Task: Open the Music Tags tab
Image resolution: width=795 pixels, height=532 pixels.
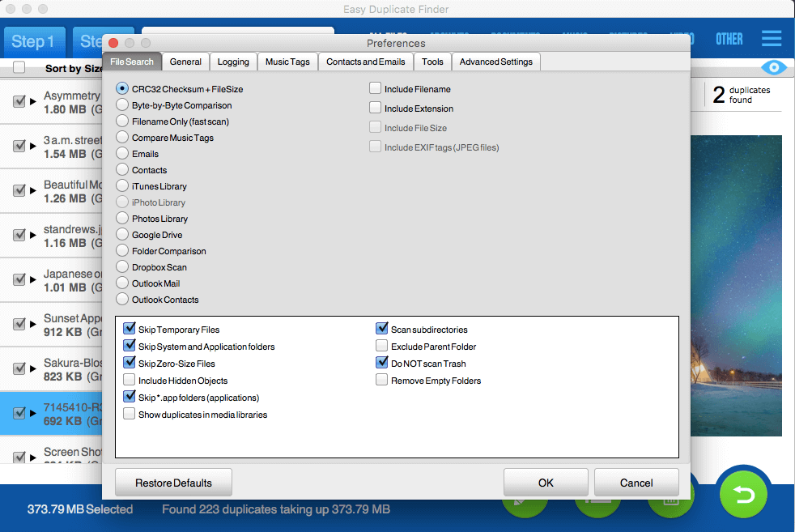Action: pos(287,62)
